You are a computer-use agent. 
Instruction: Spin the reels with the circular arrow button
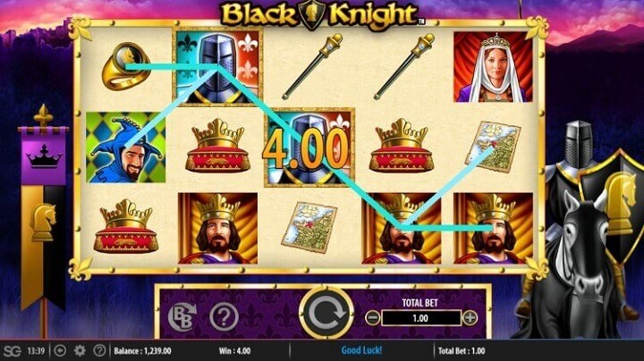point(326,314)
